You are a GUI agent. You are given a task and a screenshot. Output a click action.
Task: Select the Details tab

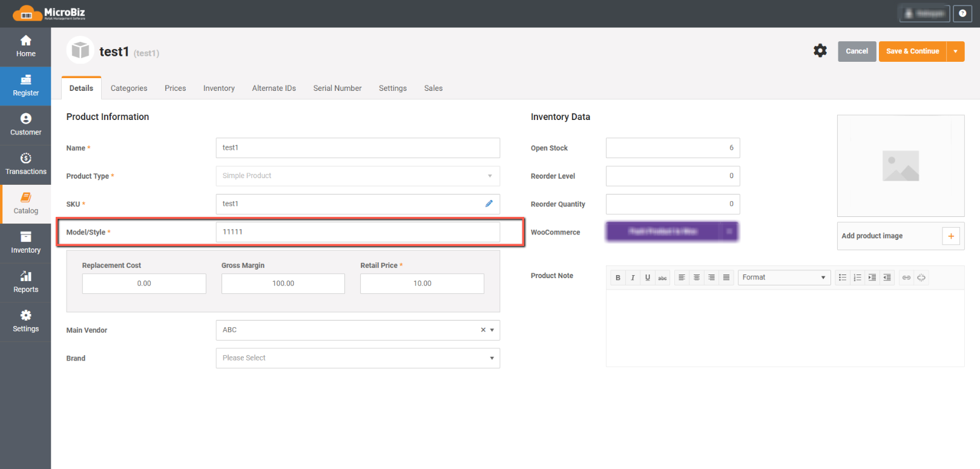81,88
